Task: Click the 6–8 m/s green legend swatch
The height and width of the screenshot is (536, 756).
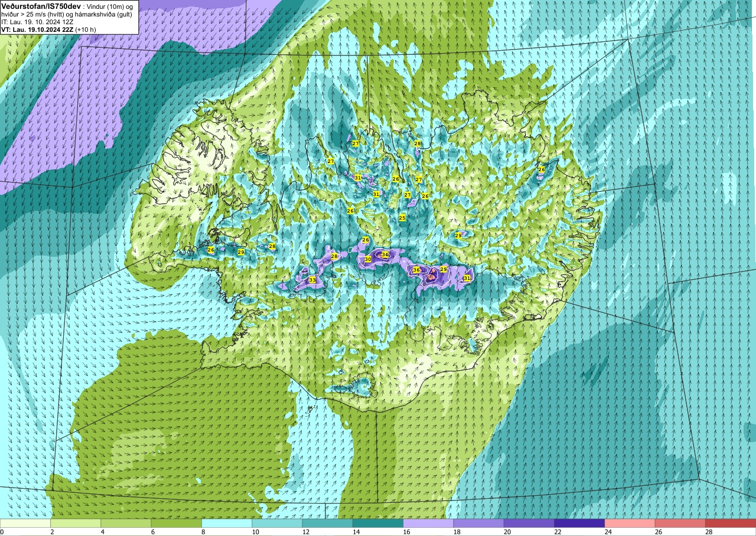Action: pyautogui.click(x=176, y=523)
